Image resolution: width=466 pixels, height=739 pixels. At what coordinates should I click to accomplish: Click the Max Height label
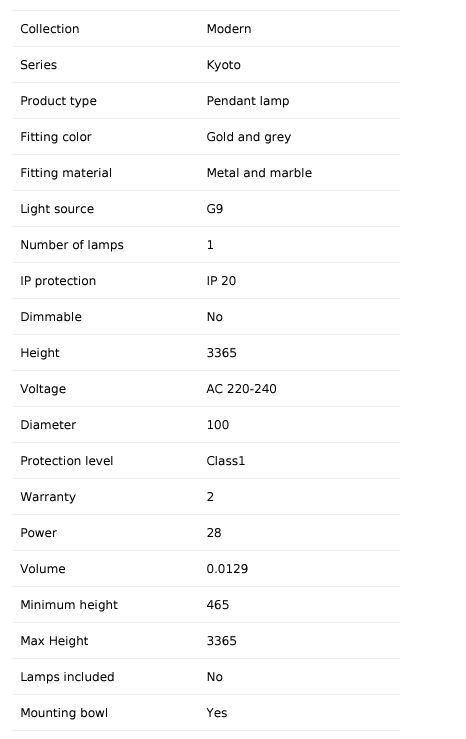click(x=54, y=641)
